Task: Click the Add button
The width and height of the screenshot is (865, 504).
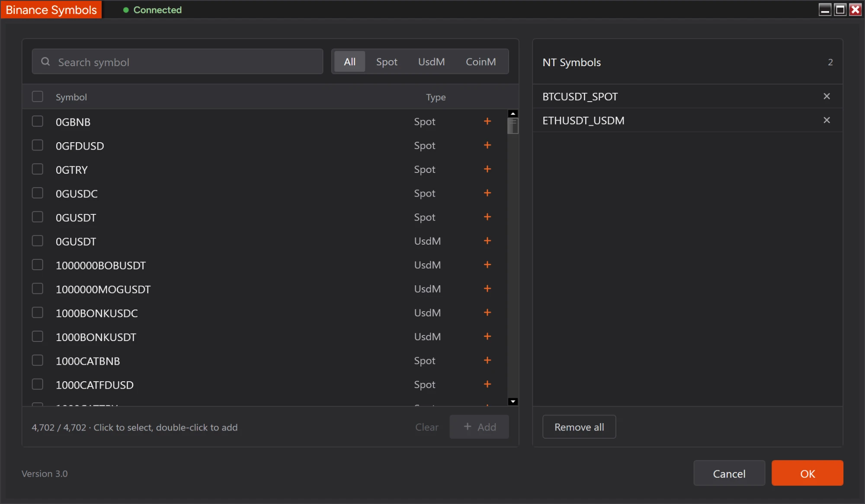Action: point(479,427)
